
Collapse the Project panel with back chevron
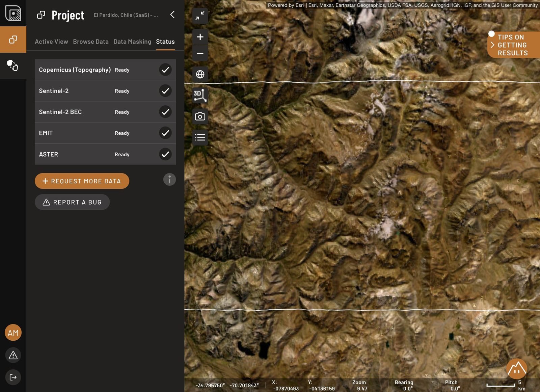click(x=172, y=15)
